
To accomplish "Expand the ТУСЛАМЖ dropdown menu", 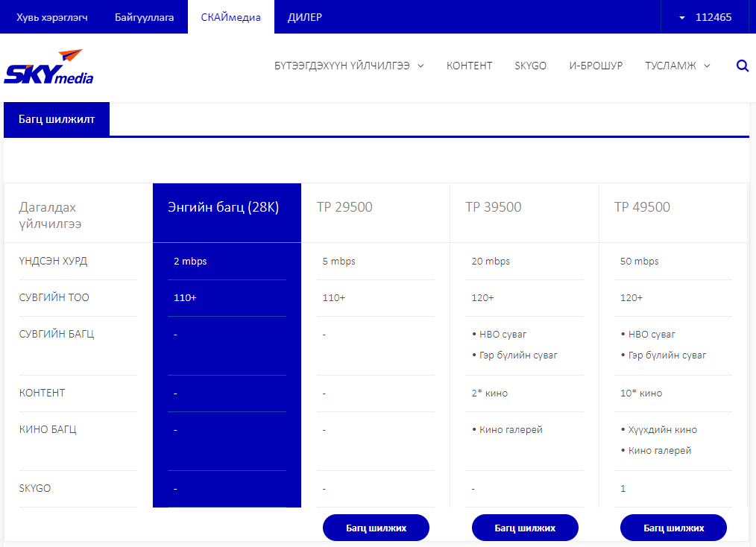I will [678, 66].
